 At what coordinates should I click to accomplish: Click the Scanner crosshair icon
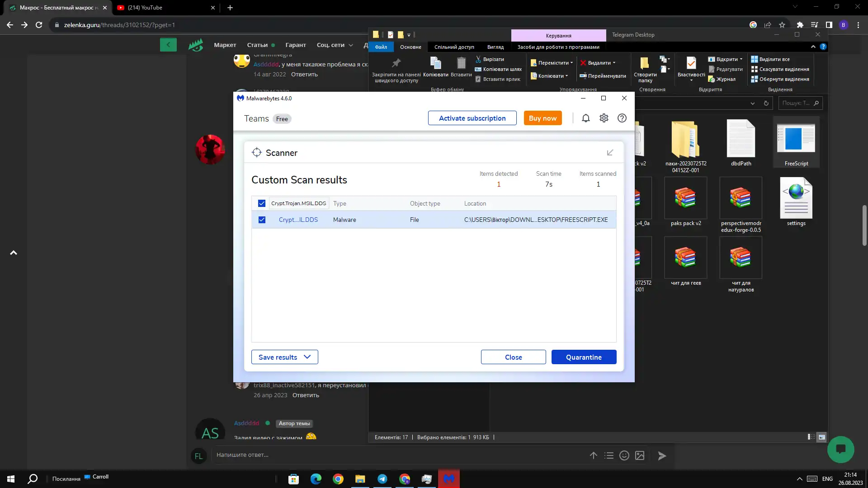point(257,153)
